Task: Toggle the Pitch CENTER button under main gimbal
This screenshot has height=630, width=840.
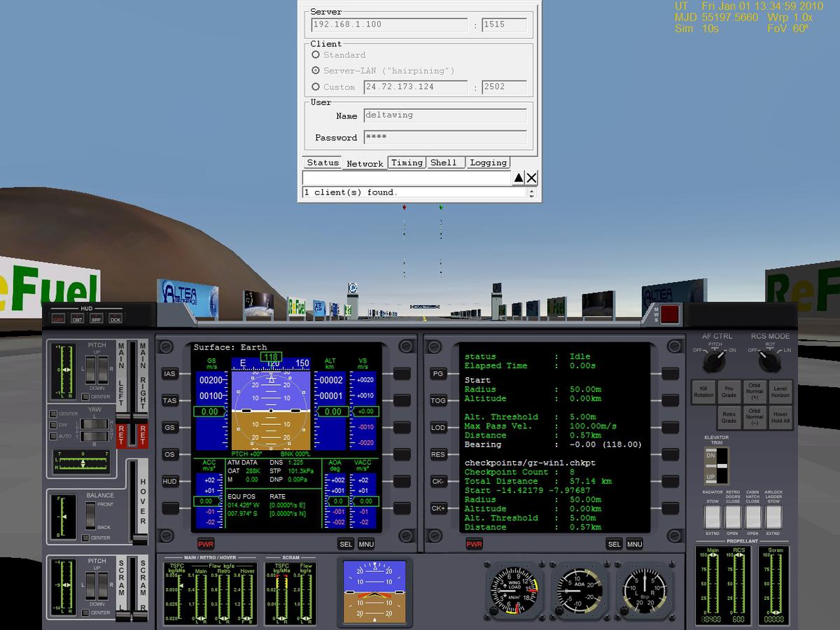Action: (x=86, y=397)
